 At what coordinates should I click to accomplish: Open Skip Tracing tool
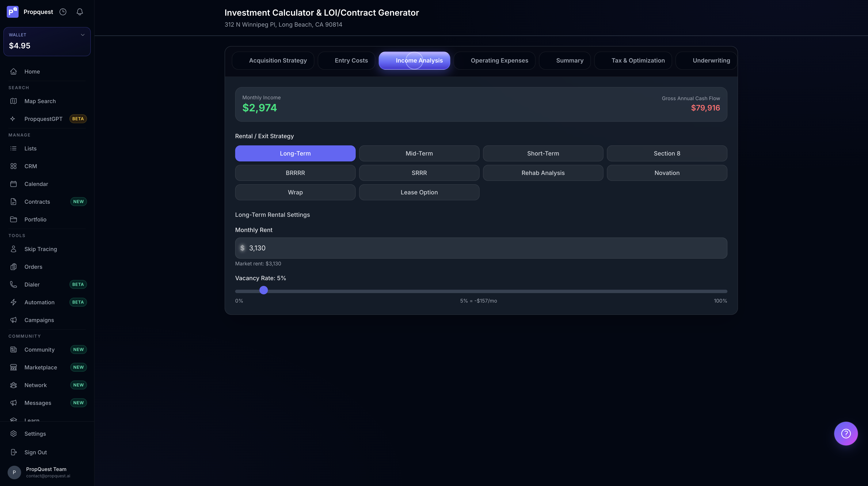click(47, 249)
